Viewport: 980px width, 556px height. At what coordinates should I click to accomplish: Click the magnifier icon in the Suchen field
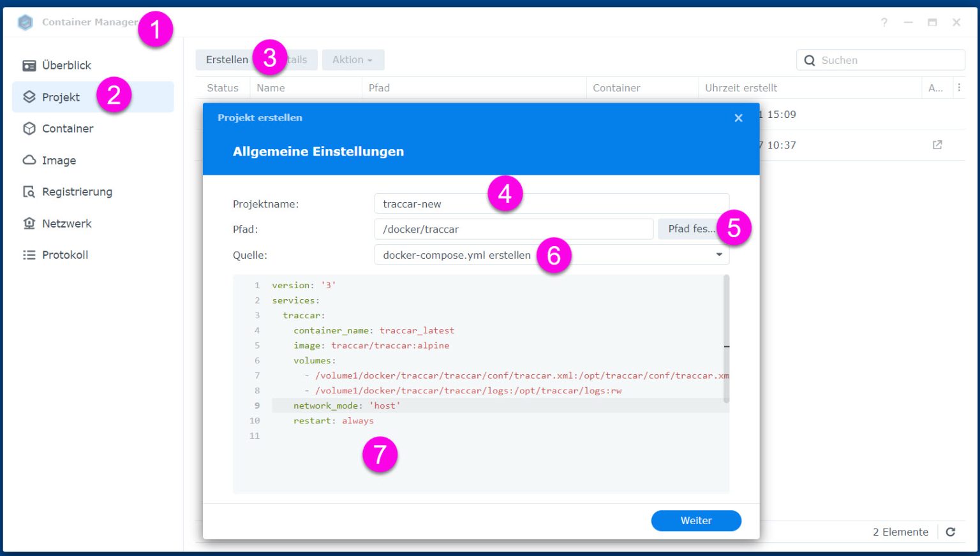pyautogui.click(x=810, y=60)
